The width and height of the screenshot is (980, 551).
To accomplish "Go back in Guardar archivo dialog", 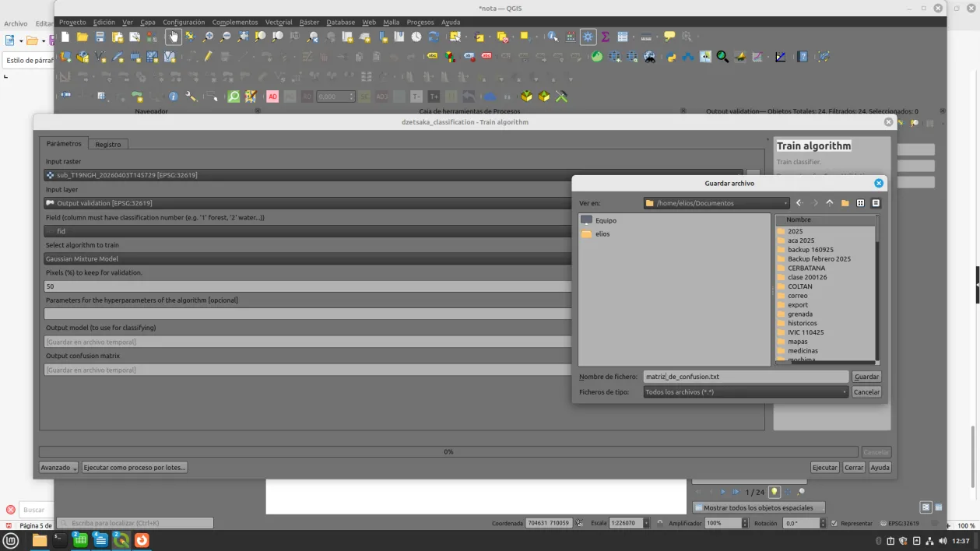I will (799, 203).
